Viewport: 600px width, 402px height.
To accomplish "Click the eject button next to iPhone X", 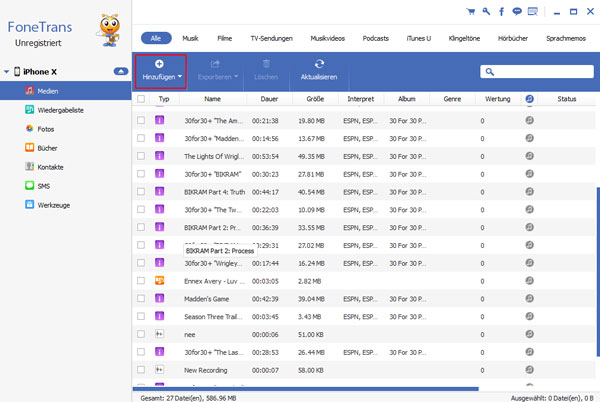I will (121, 72).
